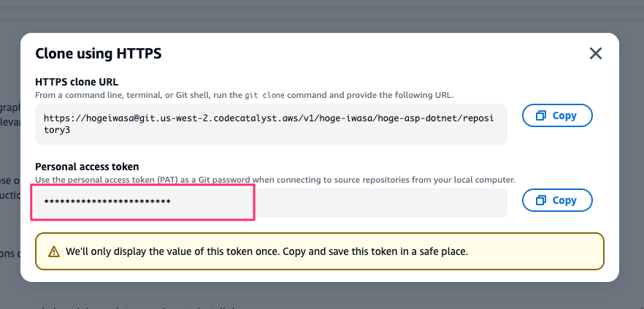Click the masked asterisk token value
Image resolution: width=644 pixels, height=309 pixels.
[107, 202]
